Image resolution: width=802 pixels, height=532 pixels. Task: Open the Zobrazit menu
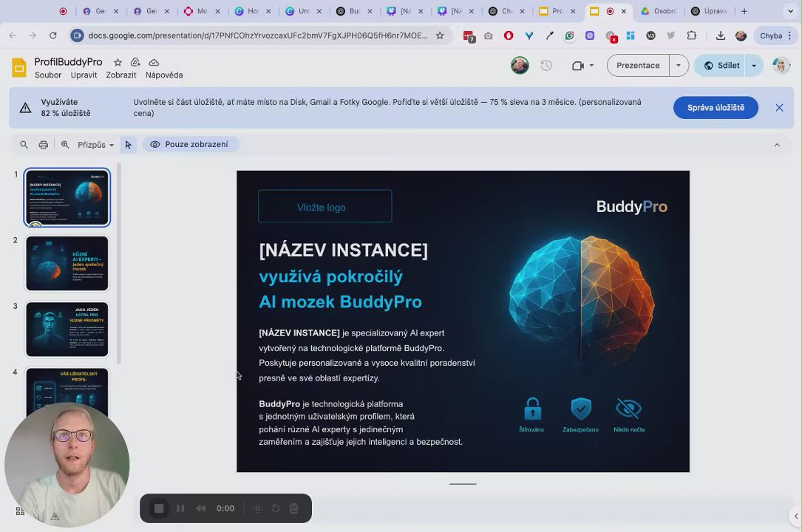(121, 75)
